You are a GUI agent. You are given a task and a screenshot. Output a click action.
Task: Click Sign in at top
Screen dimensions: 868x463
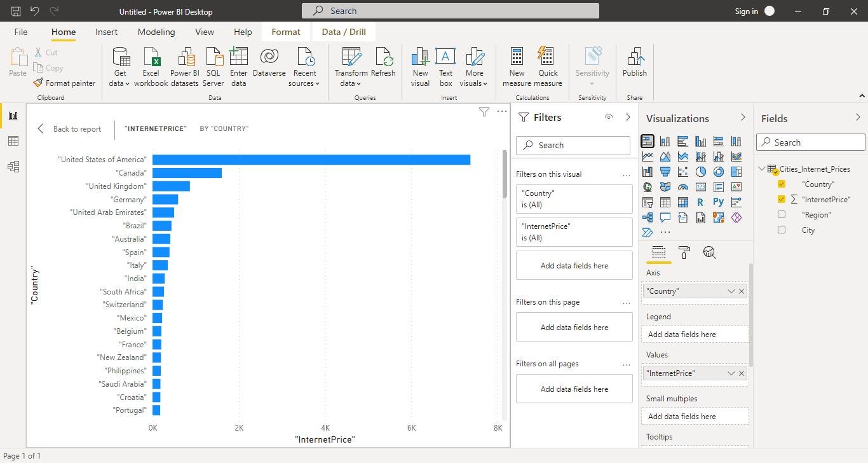pos(747,11)
